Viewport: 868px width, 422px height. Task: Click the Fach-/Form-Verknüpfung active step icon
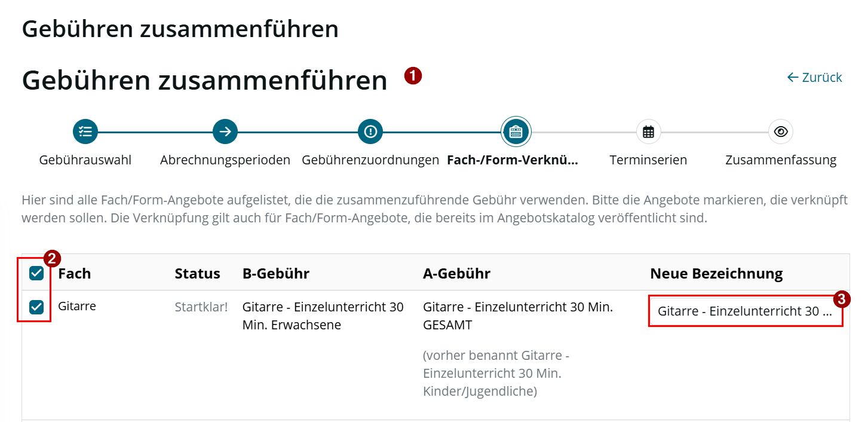(x=516, y=132)
